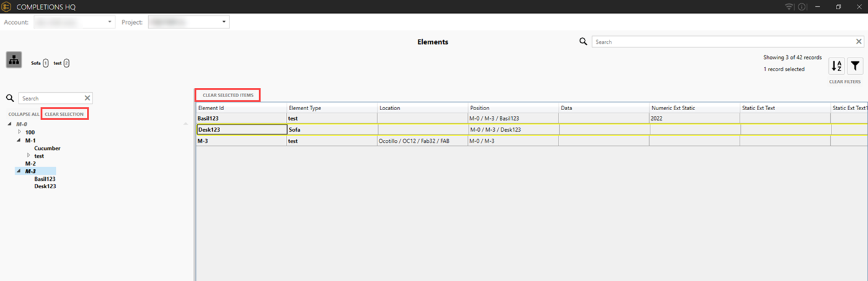Expand the test node under M-1
The width and height of the screenshot is (868, 281).
pyautogui.click(x=28, y=155)
